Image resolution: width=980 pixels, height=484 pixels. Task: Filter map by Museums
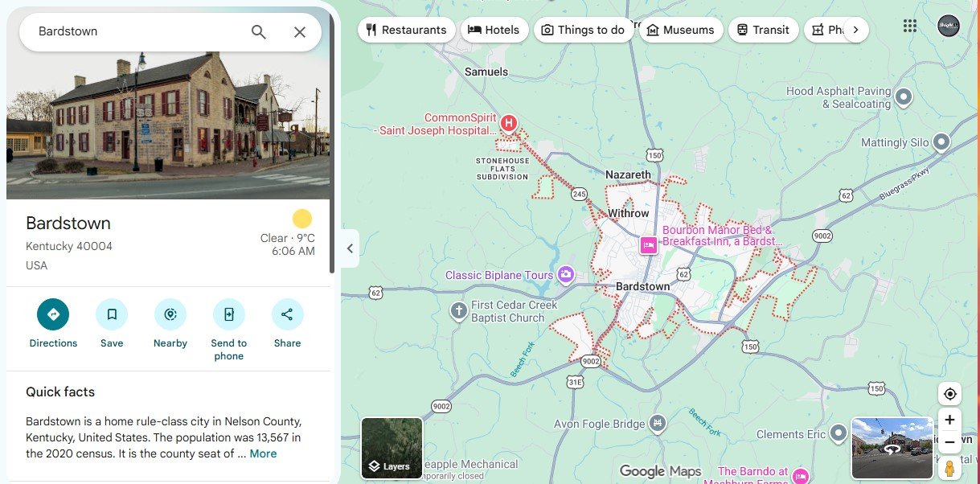(x=680, y=30)
